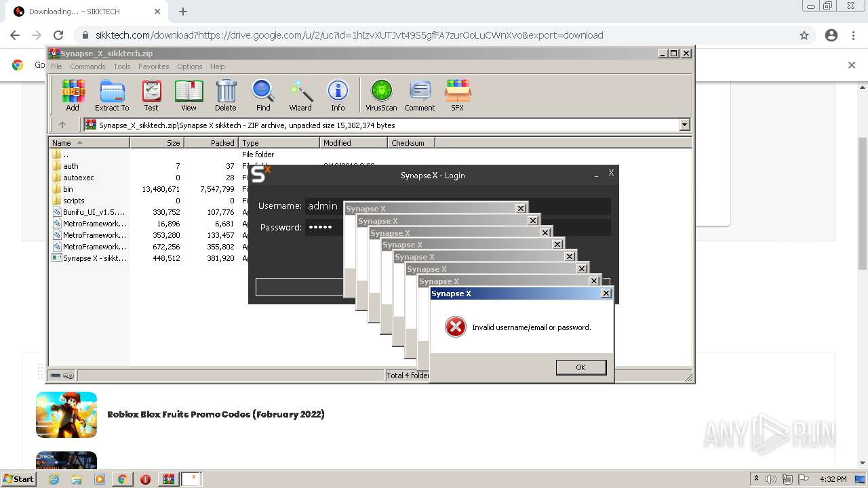Show hidden tray icons arrow
868x488 pixels.
tap(756, 479)
